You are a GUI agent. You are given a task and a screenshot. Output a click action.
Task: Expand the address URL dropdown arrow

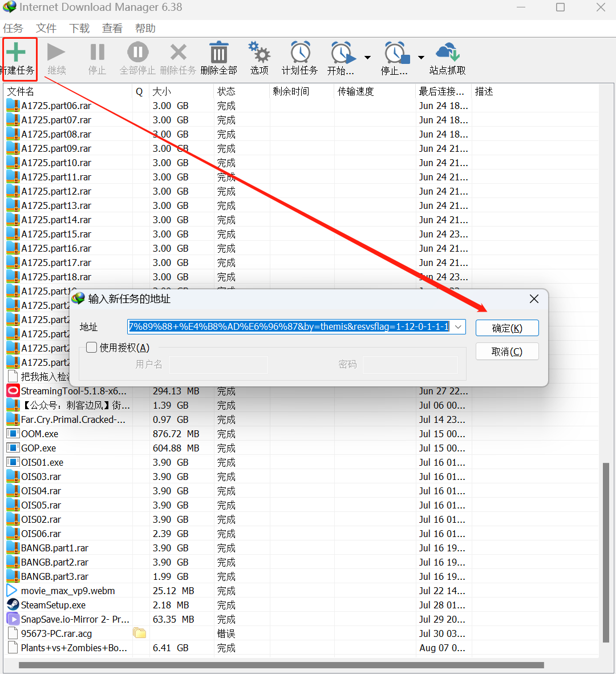pyautogui.click(x=459, y=326)
